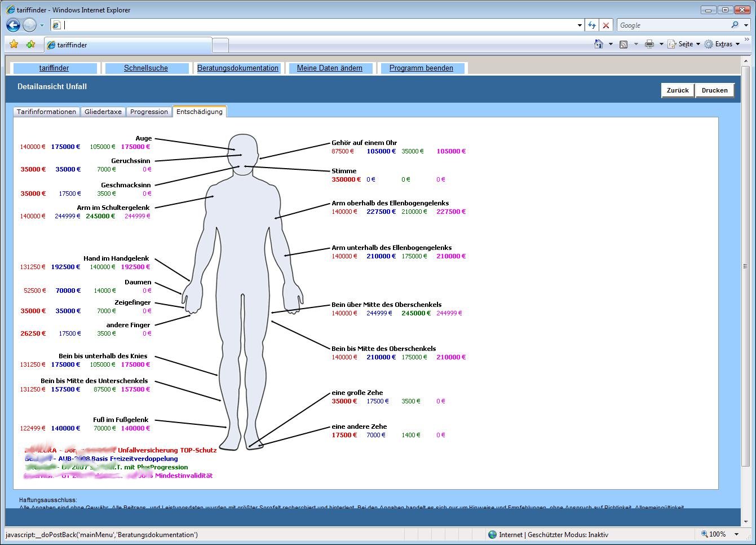Image resolution: width=756 pixels, height=545 pixels.
Task: Select the tariffinder browser tab
Action: tap(128, 45)
